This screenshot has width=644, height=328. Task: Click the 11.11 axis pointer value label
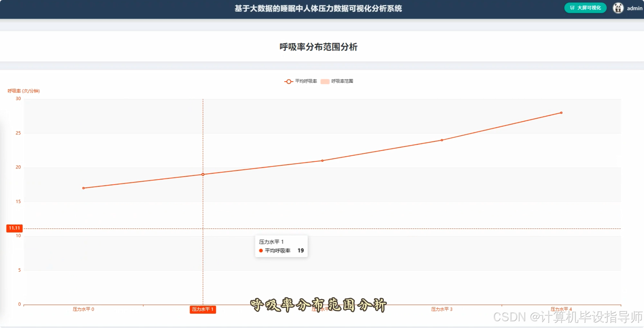pos(14,228)
